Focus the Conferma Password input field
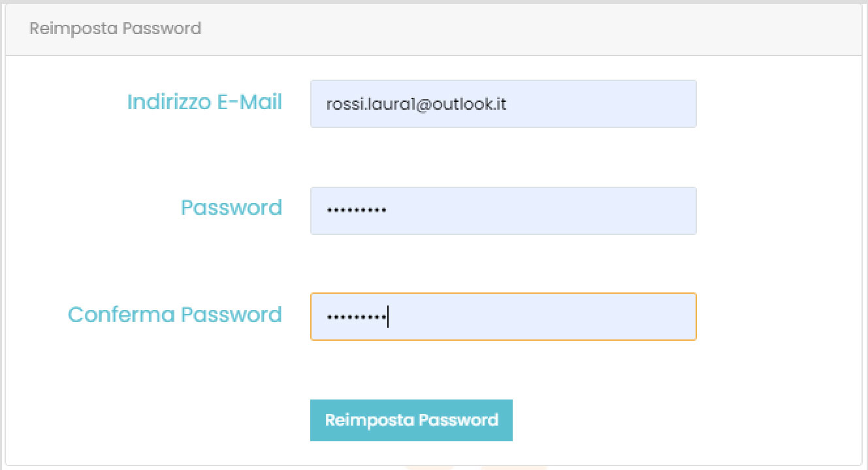 (x=503, y=317)
